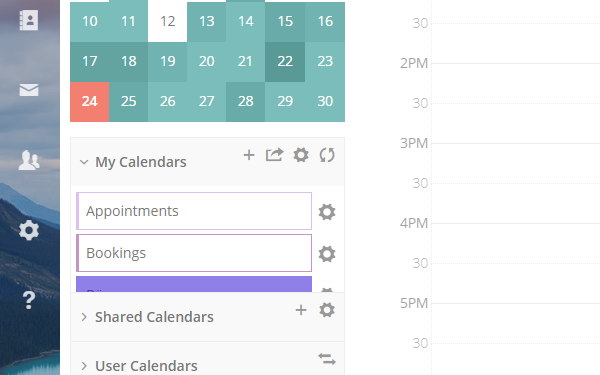
Task: Open the Contacts address book icon
Action: click(x=29, y=20)
